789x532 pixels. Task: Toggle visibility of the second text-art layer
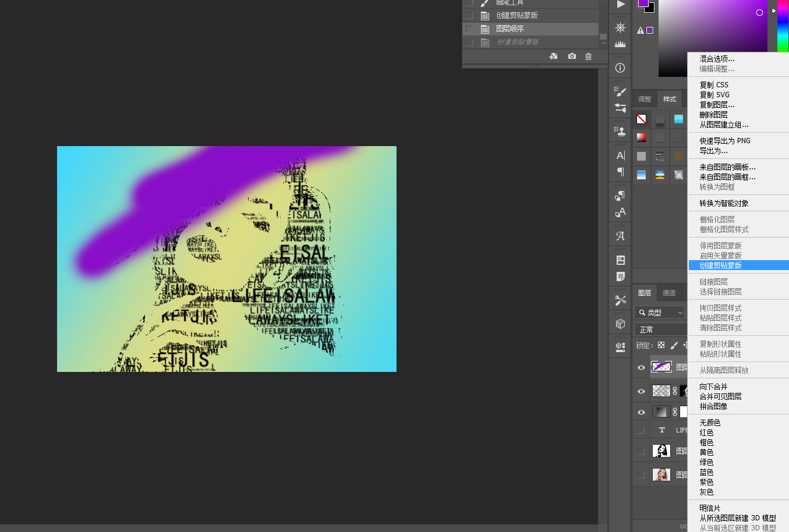tap(641, 391)
